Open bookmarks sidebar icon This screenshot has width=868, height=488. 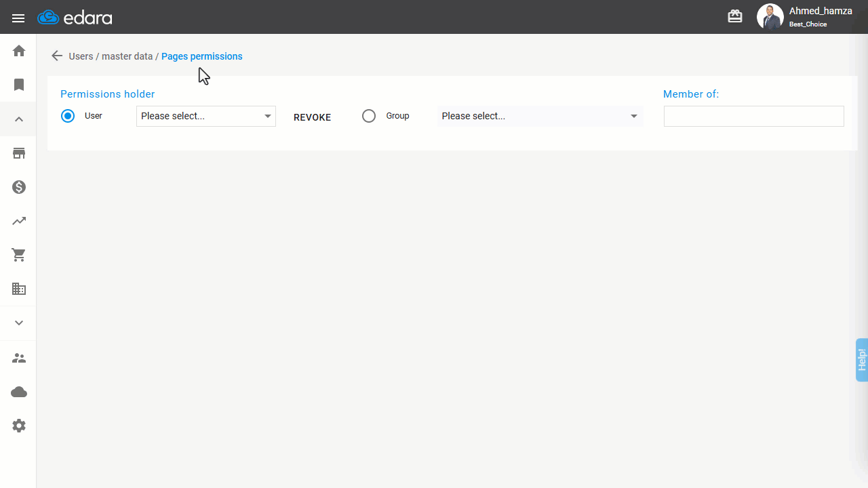[19, 85]
